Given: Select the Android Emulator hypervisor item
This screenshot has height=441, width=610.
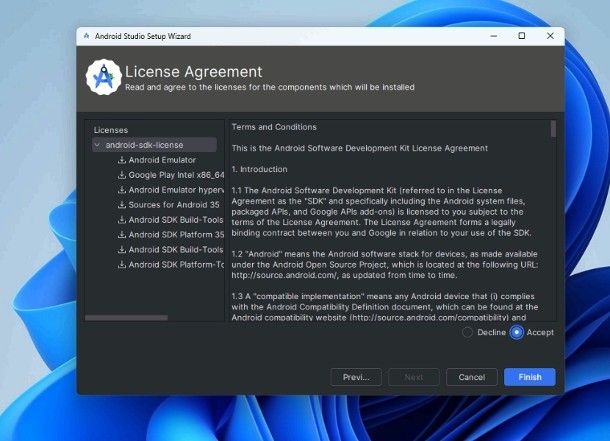Looking at the screenshot, I should (176, 190).
